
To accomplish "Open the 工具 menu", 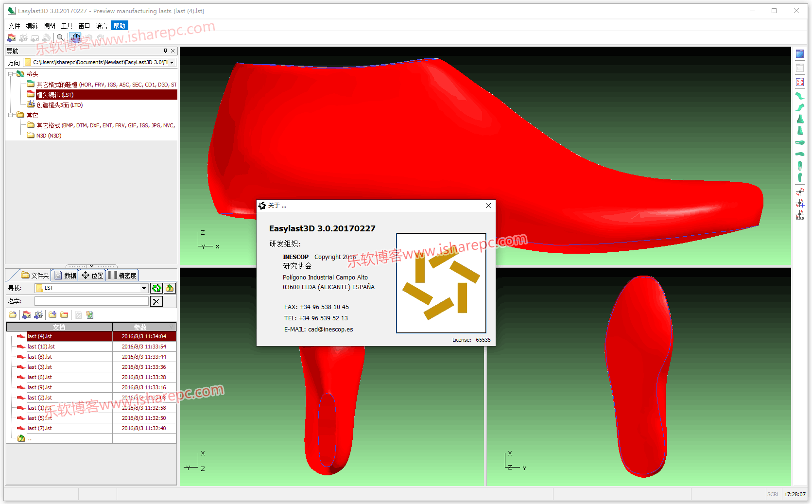I will click(67, 26).
